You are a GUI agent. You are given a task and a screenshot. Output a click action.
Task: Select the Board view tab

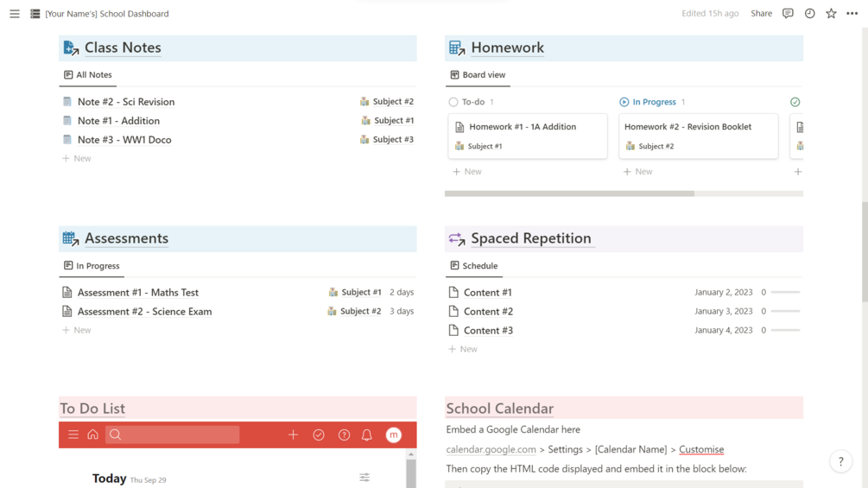(x=478, y=75)
